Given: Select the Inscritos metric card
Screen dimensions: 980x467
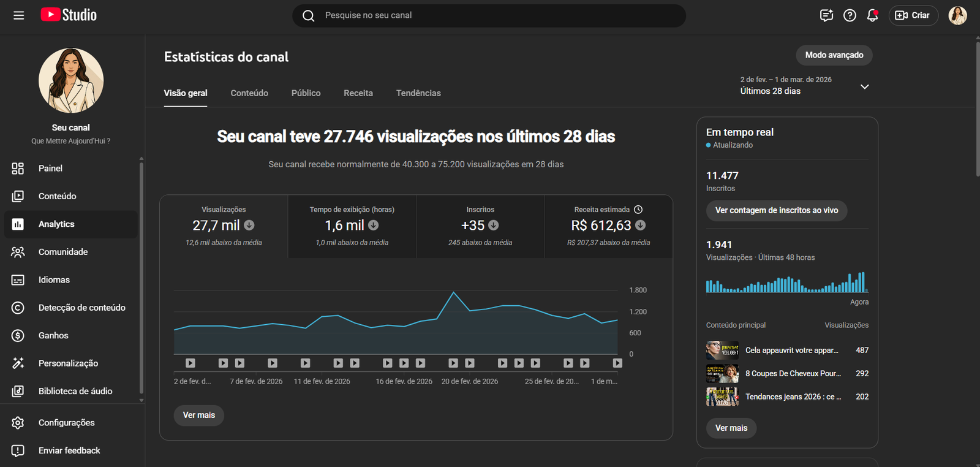Looking at the screenshot, I should 480,226.
